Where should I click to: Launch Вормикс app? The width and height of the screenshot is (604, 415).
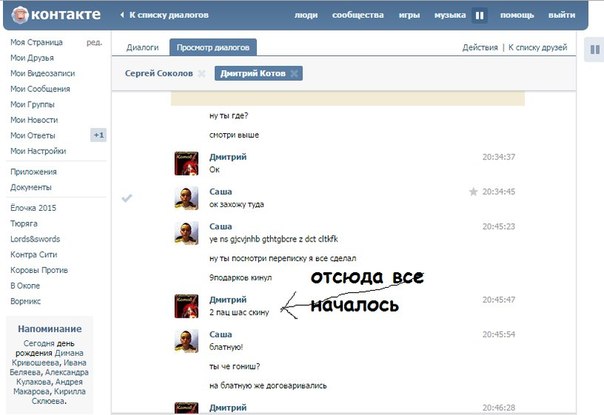(25, 301)
